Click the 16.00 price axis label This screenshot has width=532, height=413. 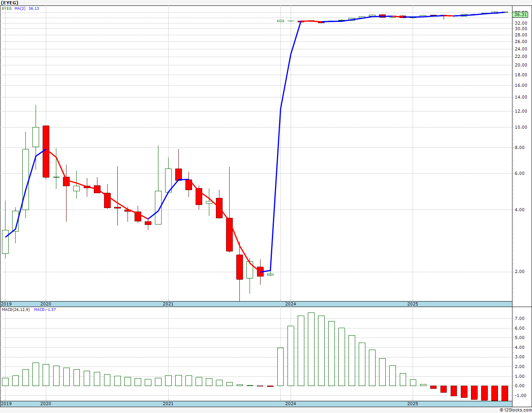click(520, 85)
